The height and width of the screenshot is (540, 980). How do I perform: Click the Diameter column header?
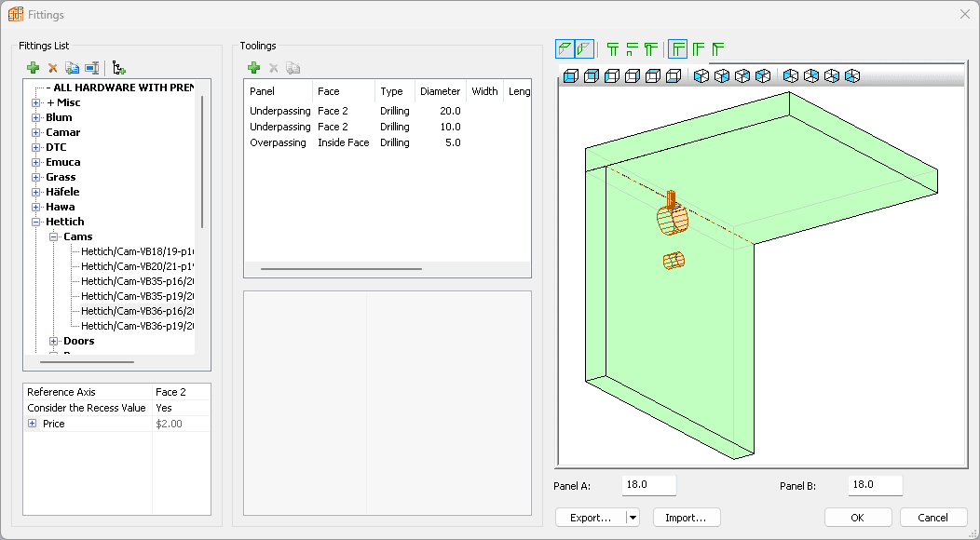[440, 91]
